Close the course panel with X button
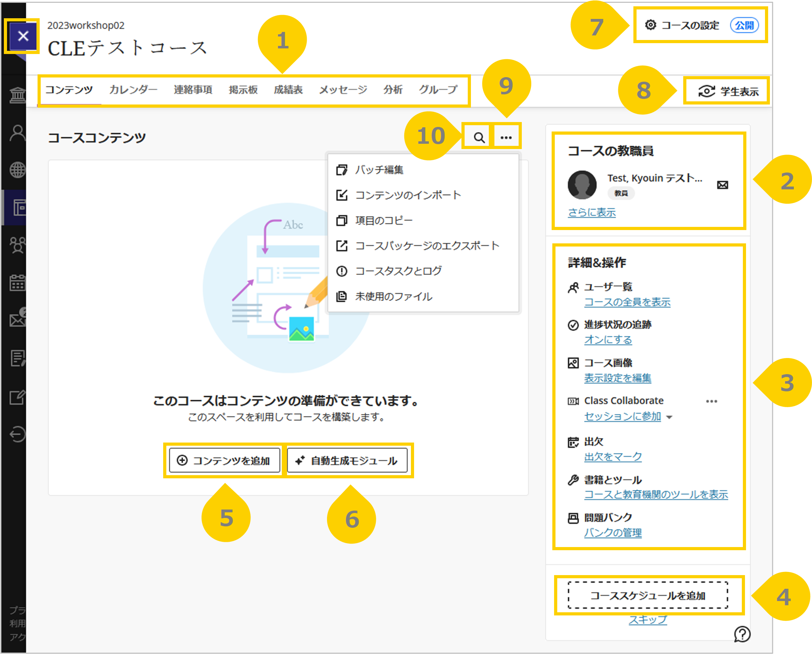 [23, 36]
